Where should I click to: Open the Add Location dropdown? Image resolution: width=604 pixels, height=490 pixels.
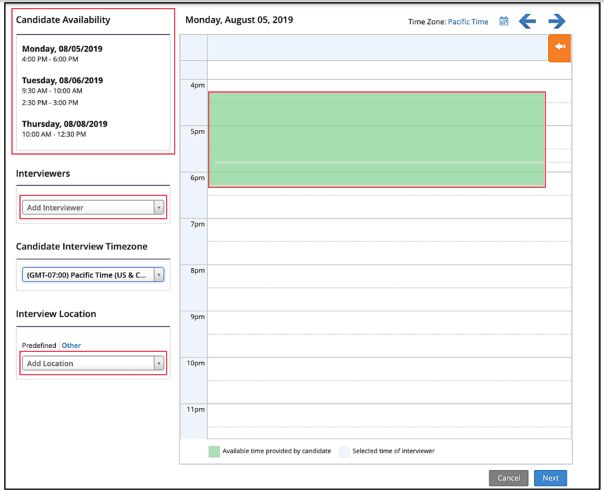pyautogui.click(x=93, y=363)
